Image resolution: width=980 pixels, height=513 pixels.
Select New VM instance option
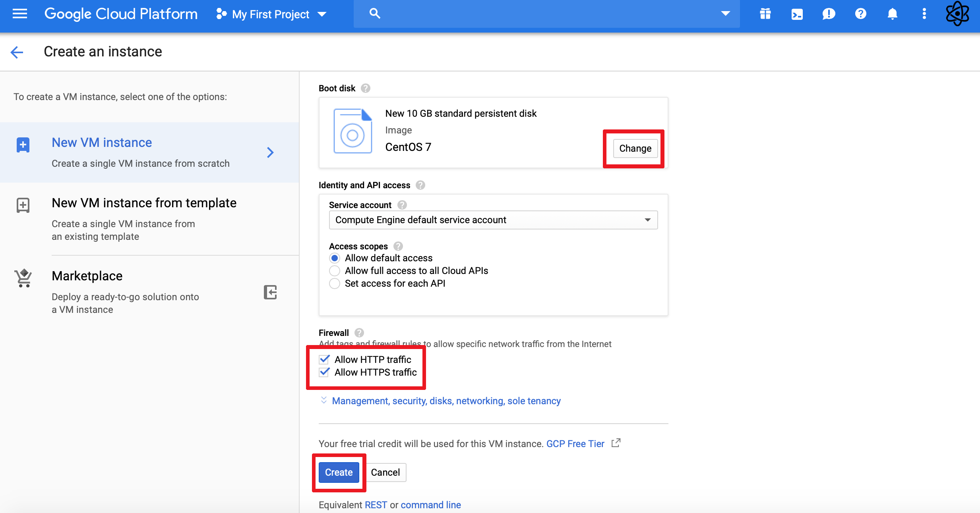click(149, 152)
